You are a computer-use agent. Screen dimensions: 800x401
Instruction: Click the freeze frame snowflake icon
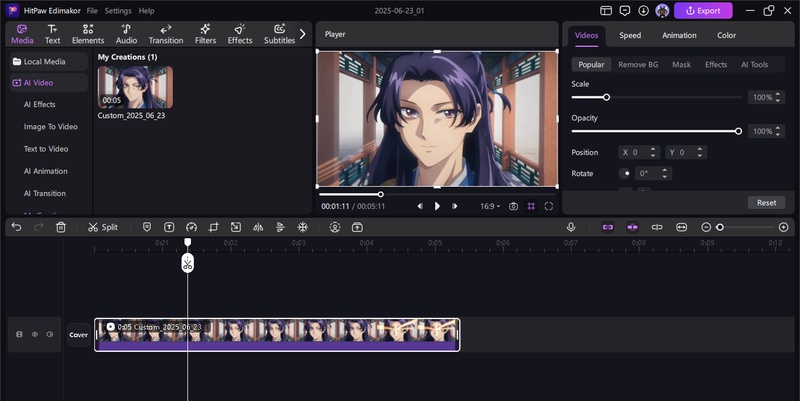click(302, 227)
